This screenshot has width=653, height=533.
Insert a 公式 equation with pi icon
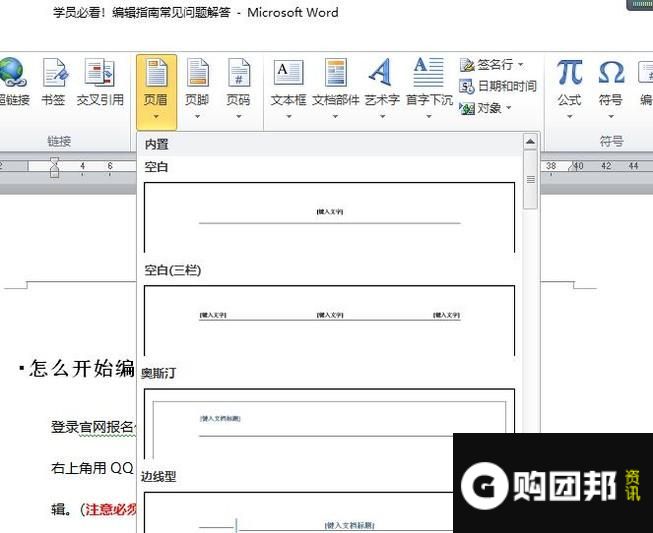(x=569, y=72)
